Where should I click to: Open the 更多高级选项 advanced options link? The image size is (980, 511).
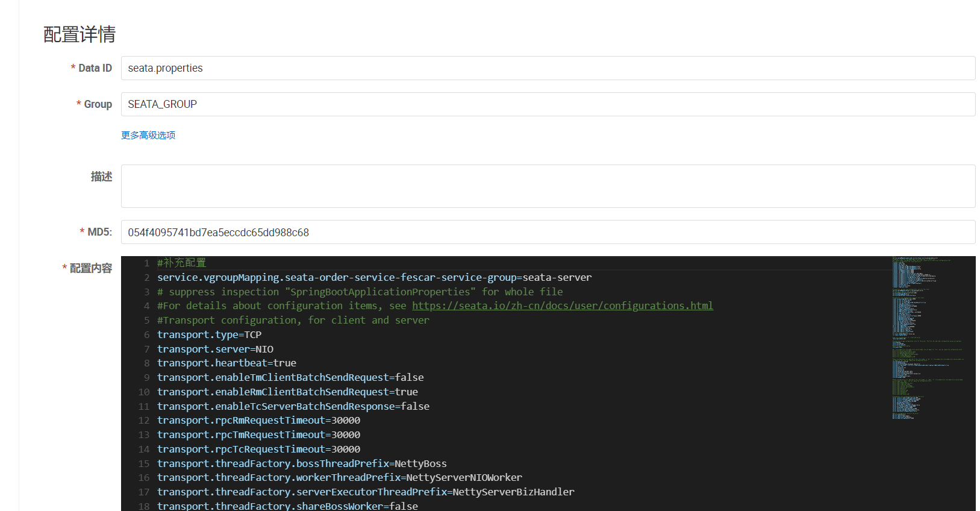148,135
